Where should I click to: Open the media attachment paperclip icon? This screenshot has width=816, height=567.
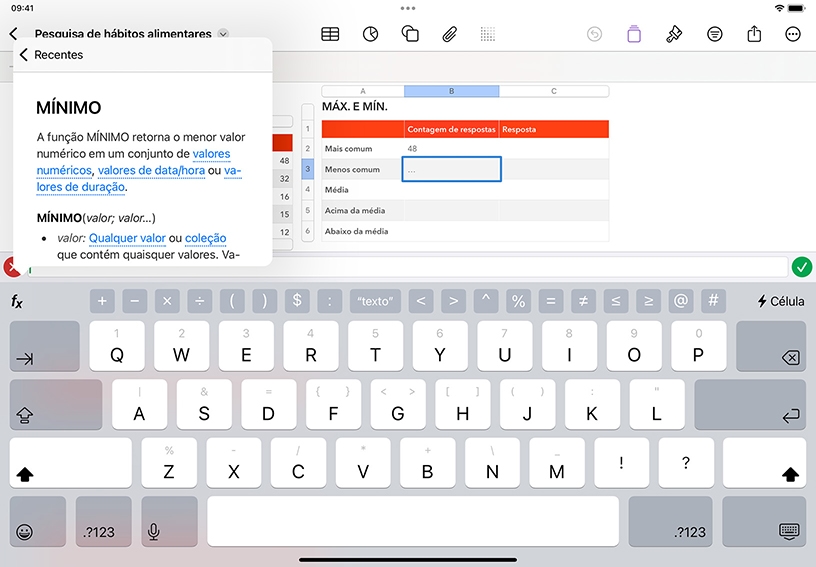click(450, 34)
